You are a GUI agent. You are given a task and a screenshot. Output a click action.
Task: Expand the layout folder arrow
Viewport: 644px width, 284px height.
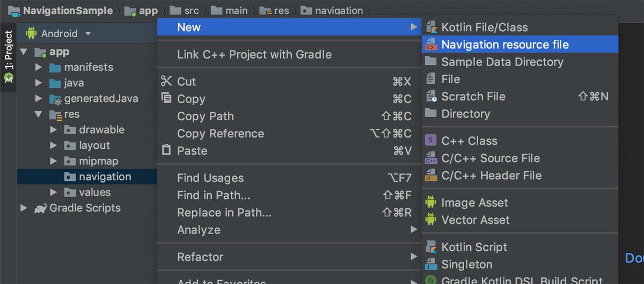coord(54,145)
